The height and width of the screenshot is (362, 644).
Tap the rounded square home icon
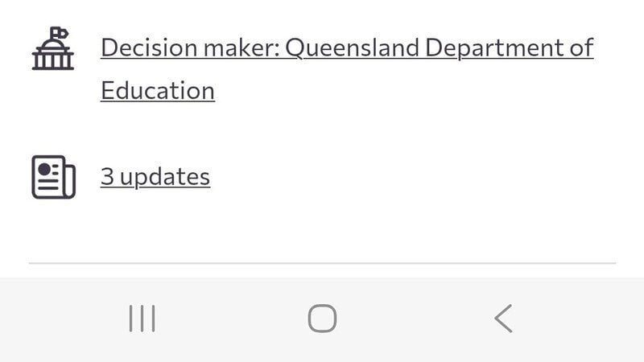coord(322,319)
